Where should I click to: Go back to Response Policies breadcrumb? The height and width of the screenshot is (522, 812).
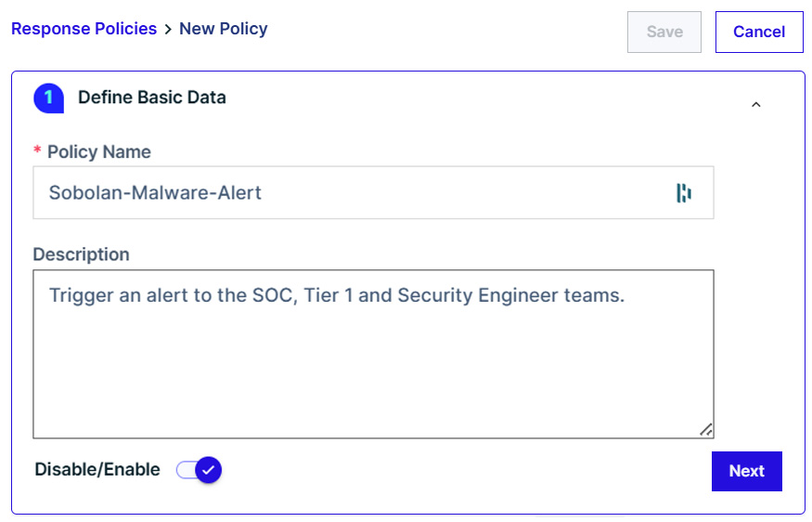84,29
